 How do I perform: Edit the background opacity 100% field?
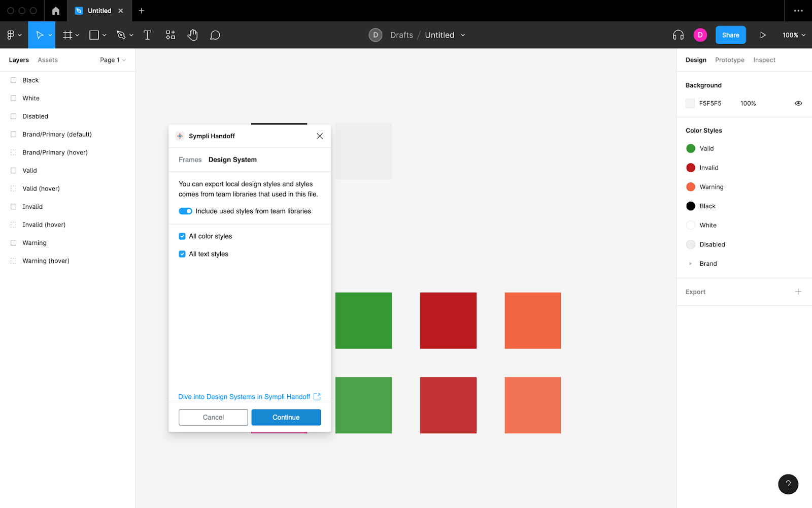coord(748,103)
